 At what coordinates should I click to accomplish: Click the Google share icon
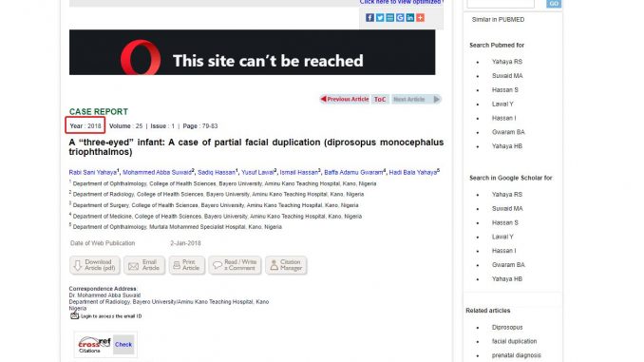[x=400, y=18]
